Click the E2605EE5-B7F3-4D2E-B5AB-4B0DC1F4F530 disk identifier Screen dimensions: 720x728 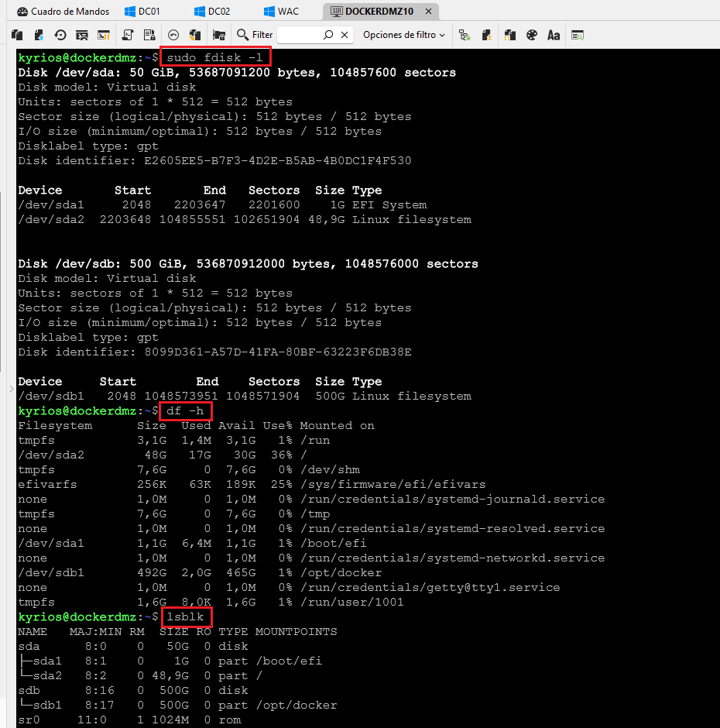click(278, 160)
